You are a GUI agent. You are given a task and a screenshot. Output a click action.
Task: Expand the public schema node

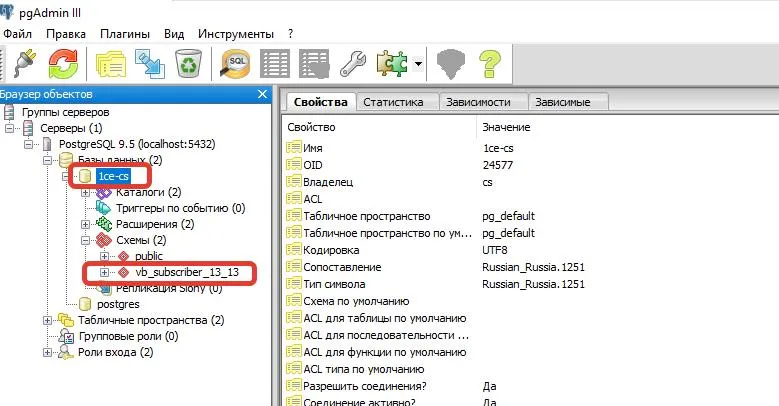click(104, 256)
